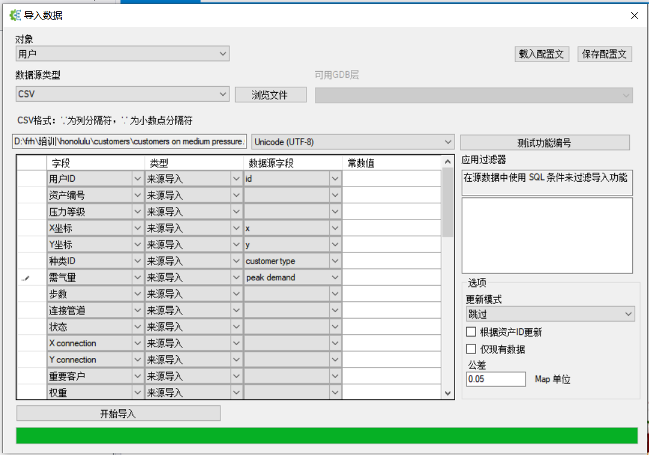Click the table scrollbar up arrow
The image size is (650, 455).
[x=448, y=161]
